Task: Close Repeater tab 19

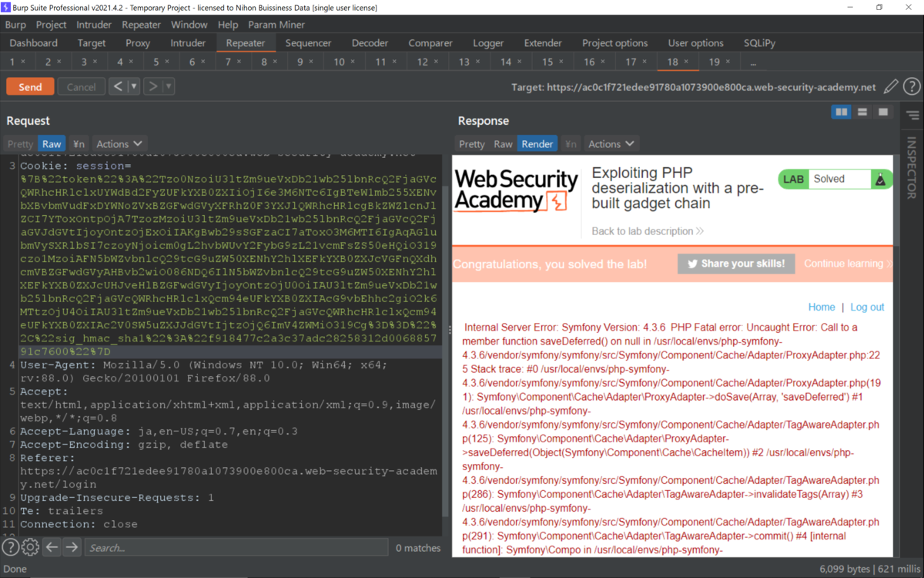Action: pyautogui.click(x=727, y=62)
